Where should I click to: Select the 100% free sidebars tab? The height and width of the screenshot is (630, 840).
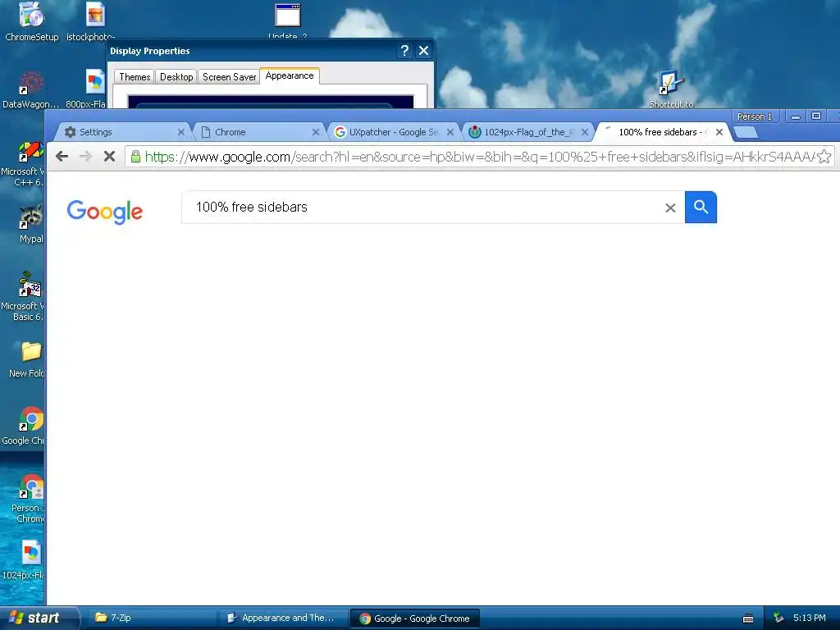662,132
